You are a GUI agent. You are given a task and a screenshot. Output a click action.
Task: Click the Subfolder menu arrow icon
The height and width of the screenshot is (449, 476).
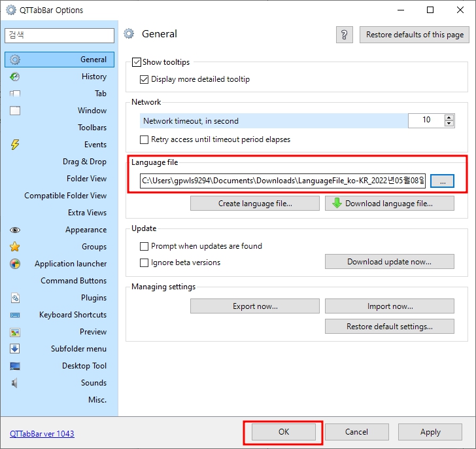pos(15,349)
